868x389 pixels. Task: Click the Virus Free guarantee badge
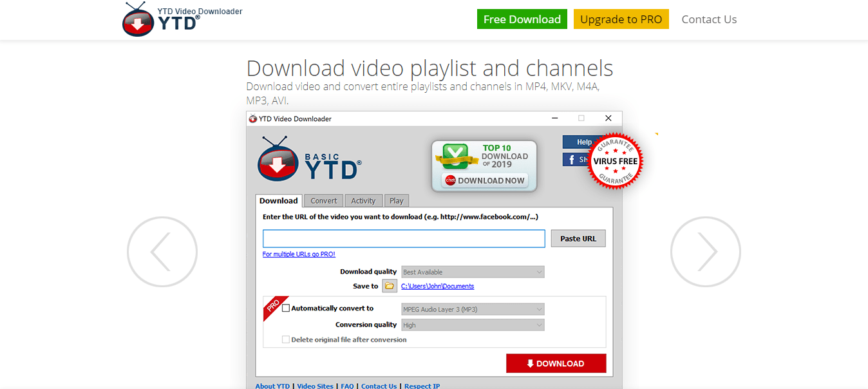pos(615,162)
